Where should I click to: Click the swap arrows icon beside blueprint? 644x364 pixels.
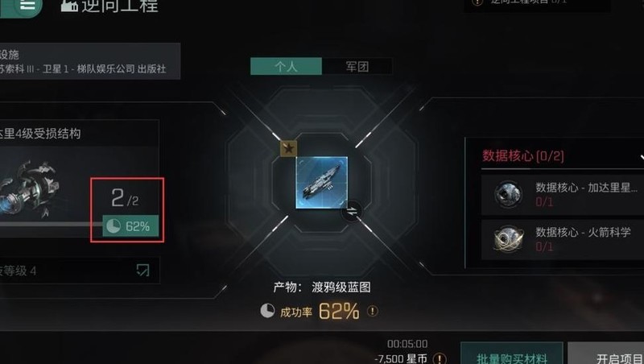point(352,212)
